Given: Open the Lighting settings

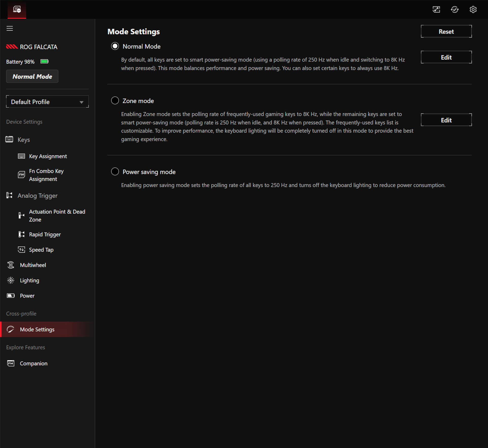Looking at the screenshot, I should 29,280.
